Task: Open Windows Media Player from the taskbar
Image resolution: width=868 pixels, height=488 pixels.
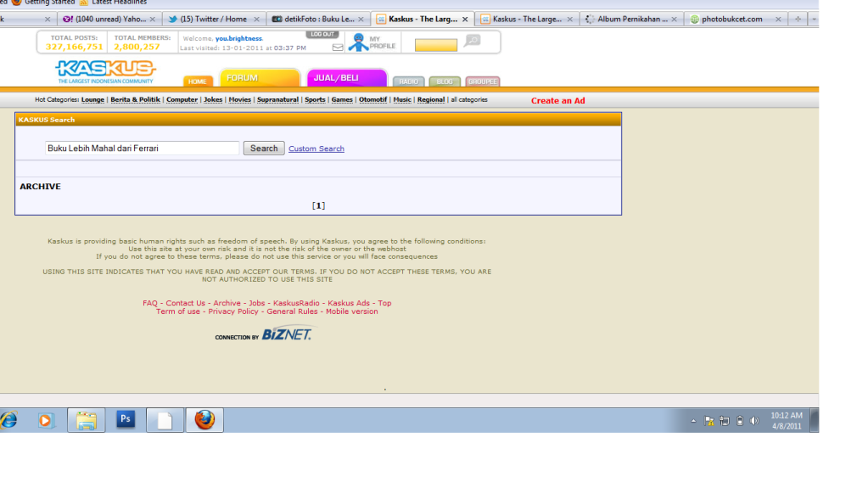Action: pos(45,420)
